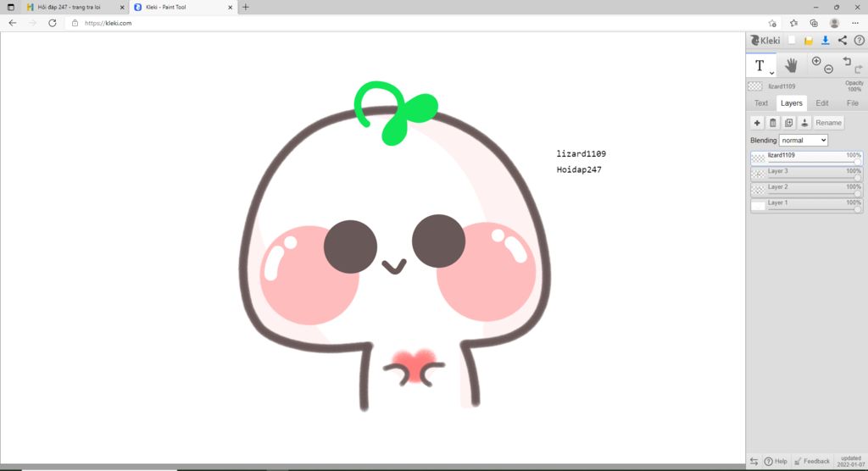View site information lock icon

(x=75, y=23)
